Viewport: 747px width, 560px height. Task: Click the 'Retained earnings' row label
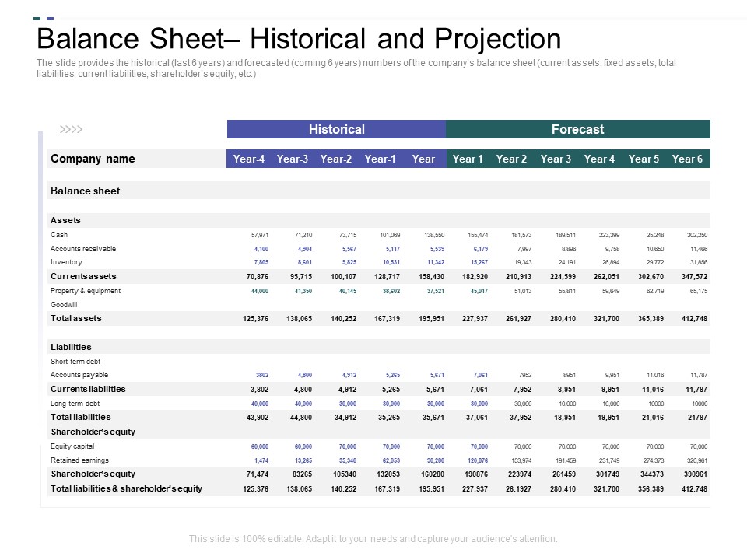pyautogui.click(x=79, y=460)
